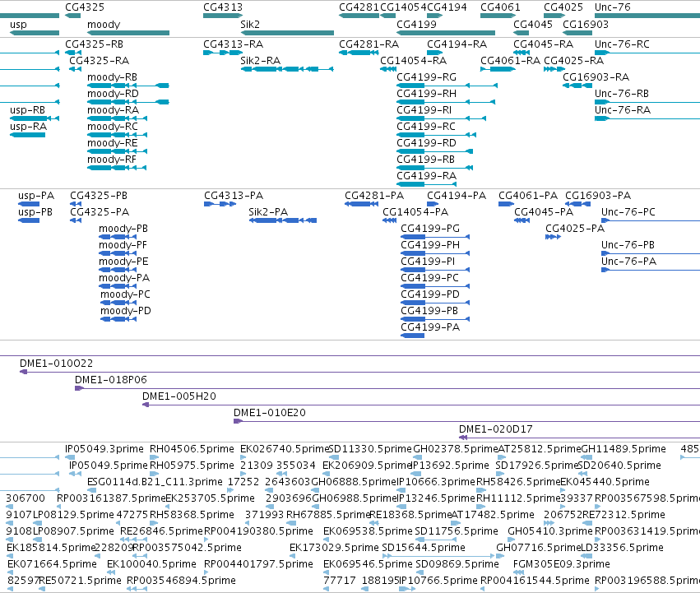Click the IP05049.3prime EST label
700x593 pixels.
[104, 449]
